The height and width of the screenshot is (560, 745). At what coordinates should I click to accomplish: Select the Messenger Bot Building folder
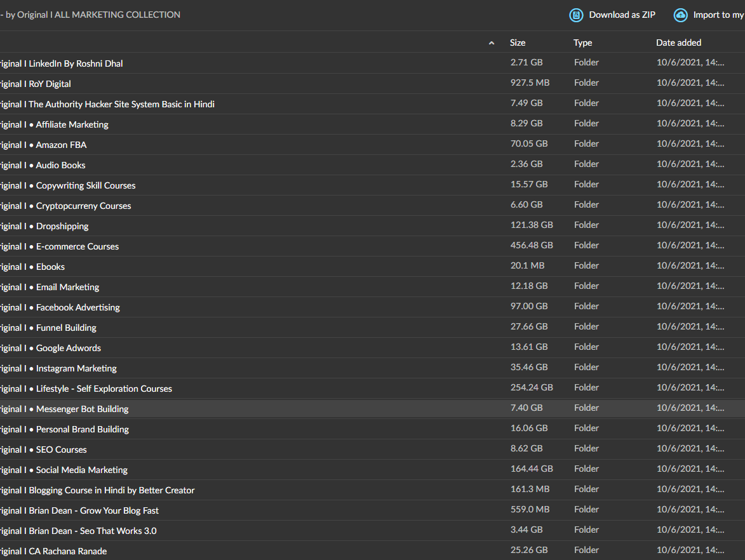coord(82,409)
